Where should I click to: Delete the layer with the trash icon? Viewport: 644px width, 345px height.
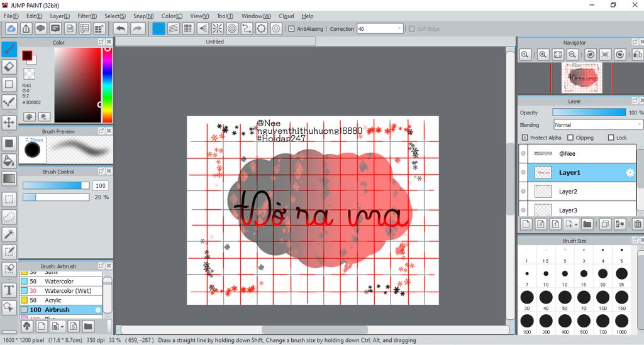click(x=638, y=224)
